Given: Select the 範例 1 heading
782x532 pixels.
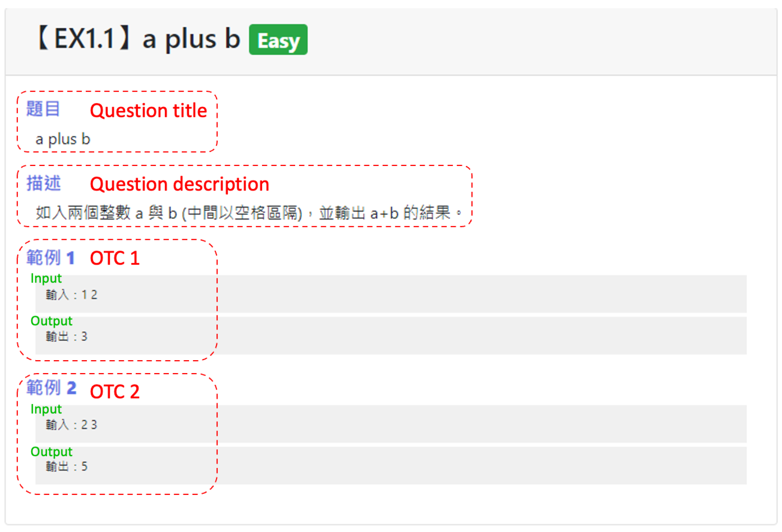Looking at the screenshot, I should (50, 257).
